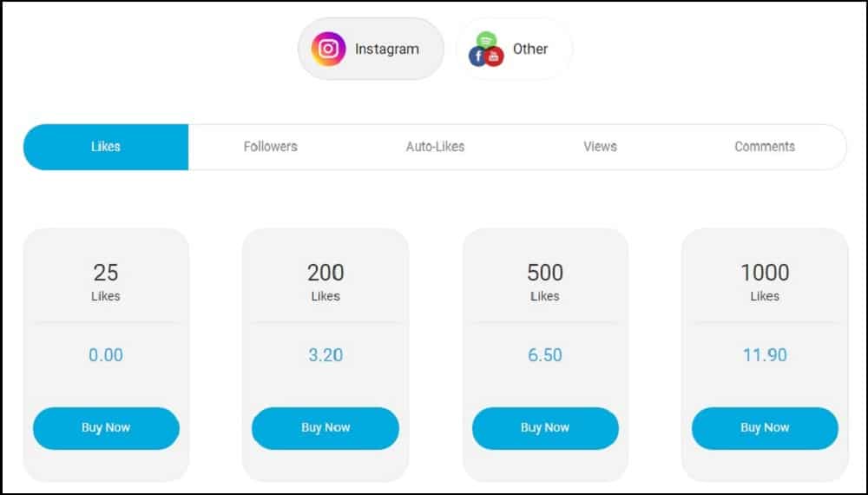Click the YouTube icon in Other cluster
The height and width of the screenshot is (495, 868).
point(494,56)
